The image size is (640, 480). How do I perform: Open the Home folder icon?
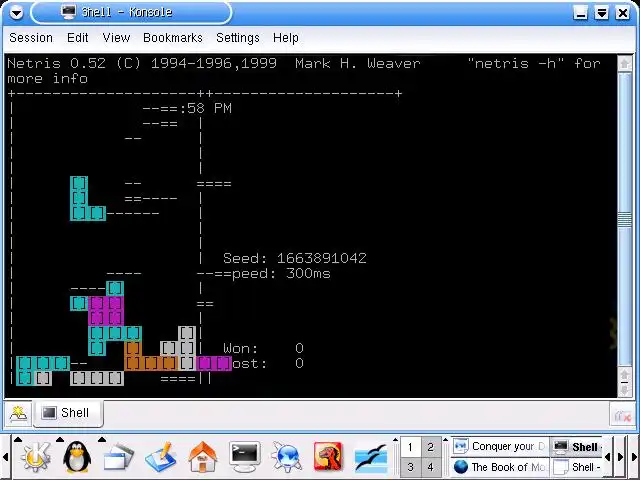pos(202,457)
